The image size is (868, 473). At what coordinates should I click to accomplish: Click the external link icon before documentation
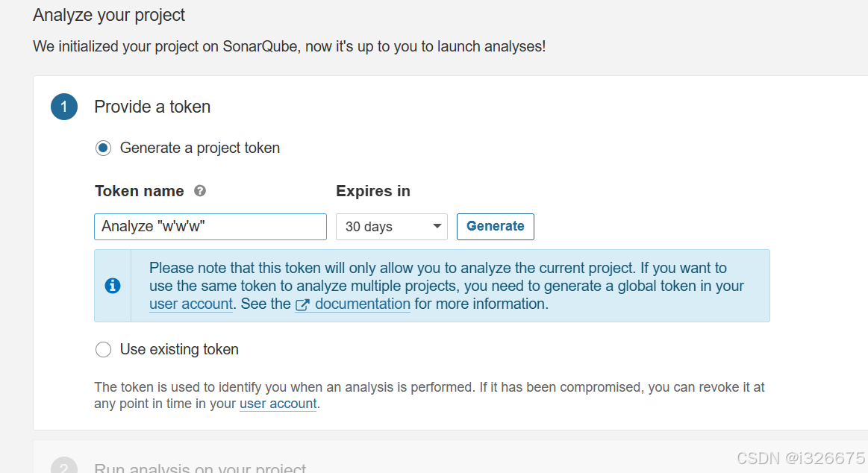tap(302, 304)
